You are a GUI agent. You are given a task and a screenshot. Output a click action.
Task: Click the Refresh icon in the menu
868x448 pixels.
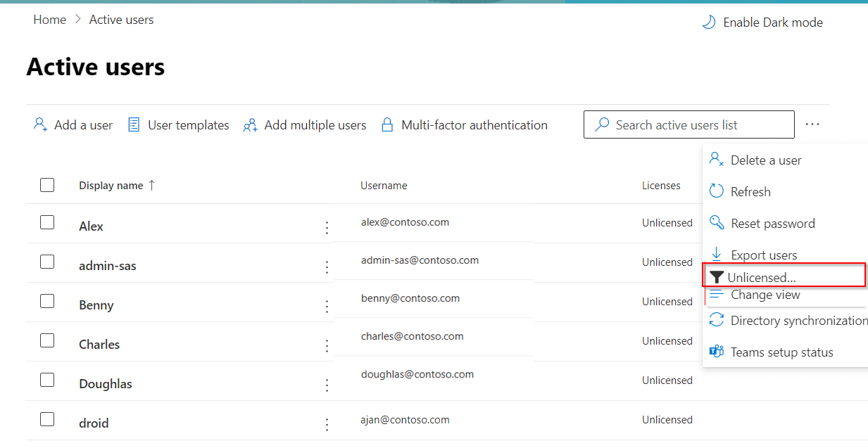tap(716, 191)
